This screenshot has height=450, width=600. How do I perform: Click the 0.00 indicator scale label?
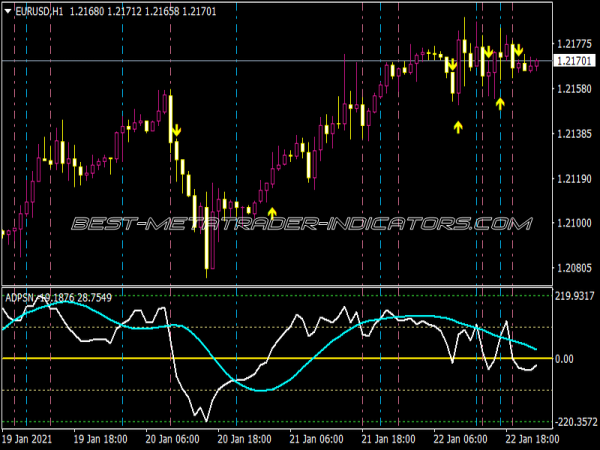click(x=565, y=359)
